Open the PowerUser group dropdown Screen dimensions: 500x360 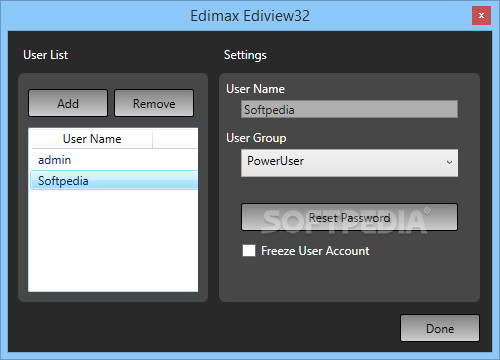(349, 163)
